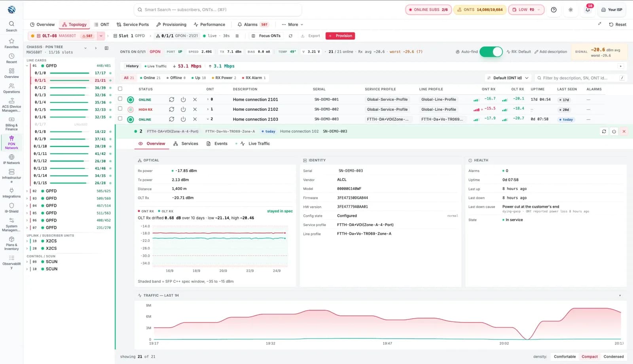
Task: Open the Recent sidebar item
Action: 11,59
